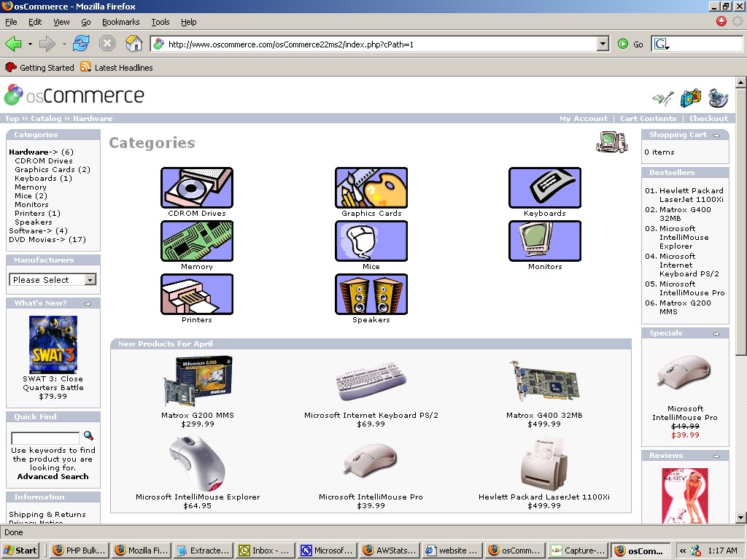Switch to the PHP Bulk taskbar button
This screenshot has width=747, height=560.
80,551
